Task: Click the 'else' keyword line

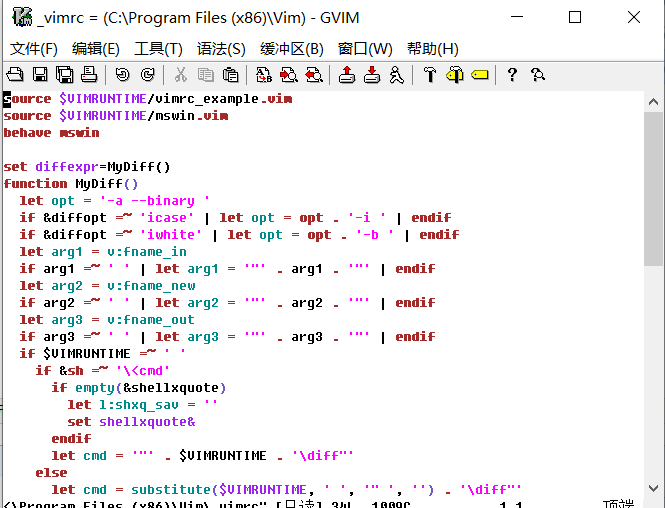Action: click(51, 472)
